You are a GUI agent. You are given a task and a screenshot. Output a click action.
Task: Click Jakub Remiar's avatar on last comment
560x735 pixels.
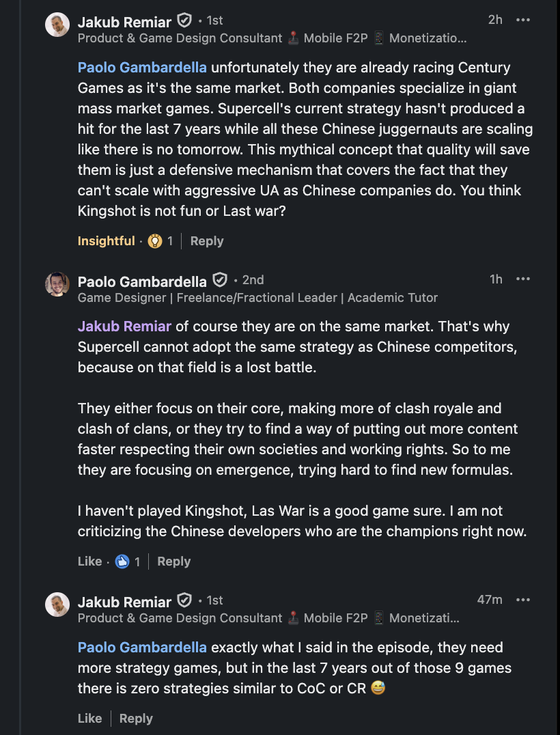[x=57, y=605]
